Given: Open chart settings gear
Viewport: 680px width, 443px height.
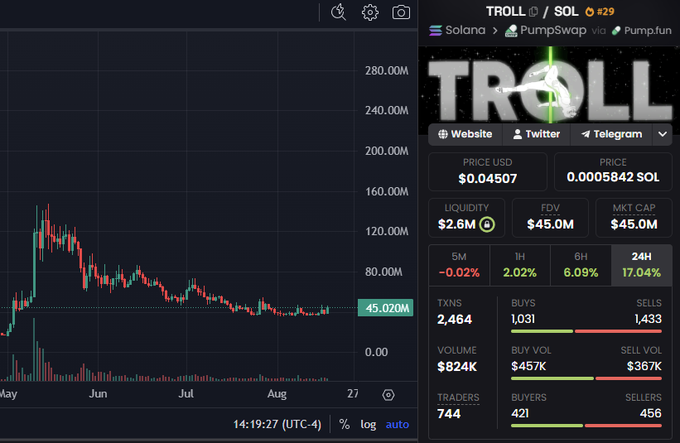Looking at the screenshot, I should (x=370, y=12).
